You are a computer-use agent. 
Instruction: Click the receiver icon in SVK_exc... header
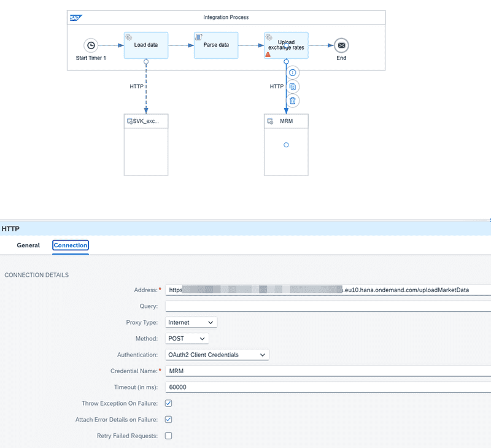click(130, 121)
